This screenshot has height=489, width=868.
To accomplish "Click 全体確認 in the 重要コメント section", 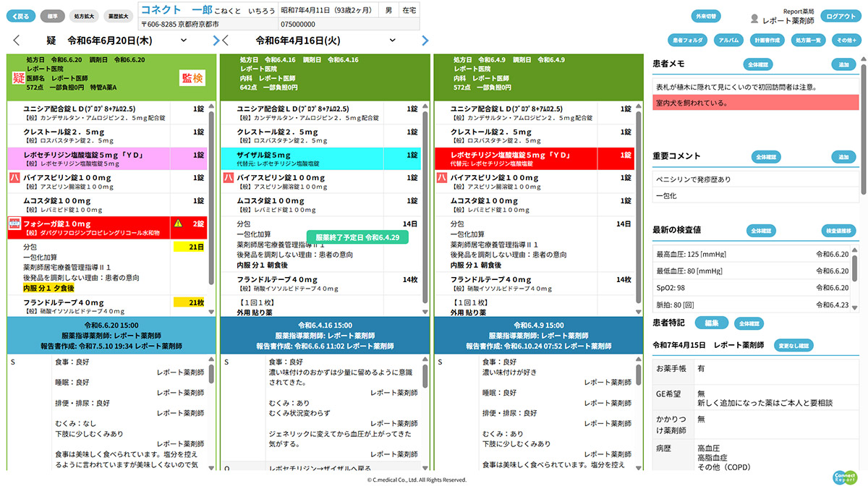I will [765, 156].
